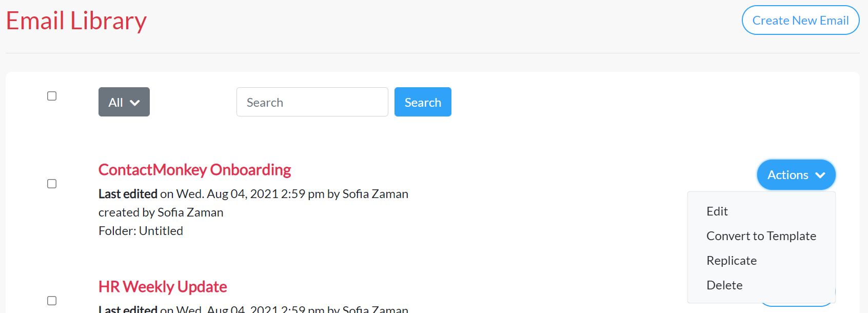Viewport: 868px width, 313px height.
Task: Click the blue Search button
Action: [423, 102]
